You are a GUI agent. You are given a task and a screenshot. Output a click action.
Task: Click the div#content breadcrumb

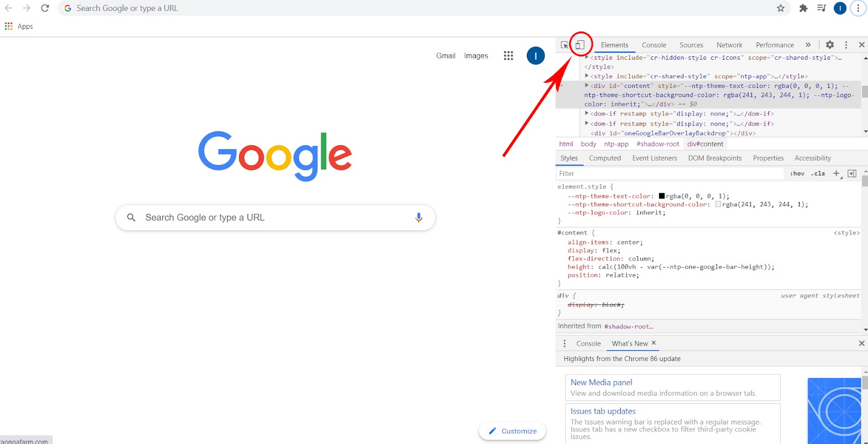tap(705, 144)
